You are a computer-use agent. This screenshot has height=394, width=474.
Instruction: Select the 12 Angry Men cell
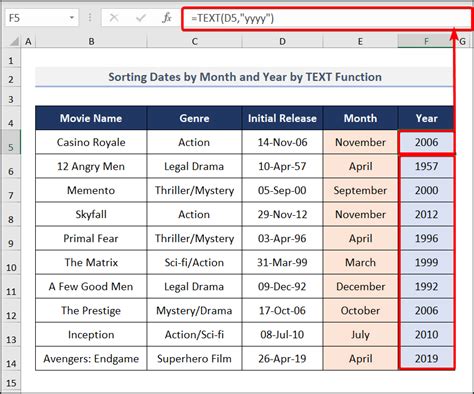click(x=91, y=166)
